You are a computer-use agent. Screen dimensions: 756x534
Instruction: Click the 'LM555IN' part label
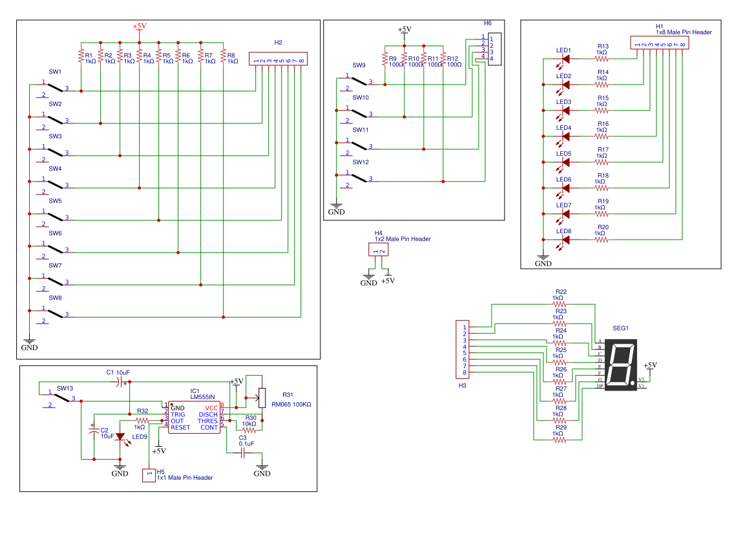pos(202,397)
